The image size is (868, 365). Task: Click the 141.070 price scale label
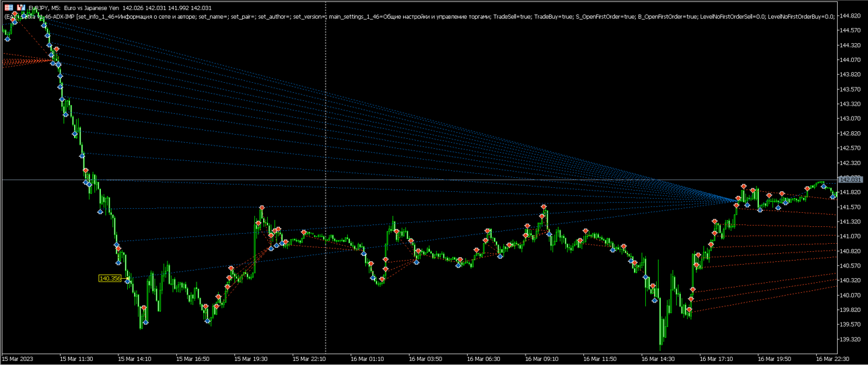click(x=851, y=236)
